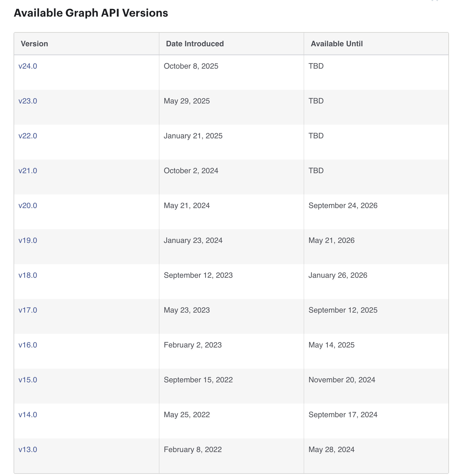Open the v17.0 version link
Screen dimensions: 456x476
[x=28, y=310]
